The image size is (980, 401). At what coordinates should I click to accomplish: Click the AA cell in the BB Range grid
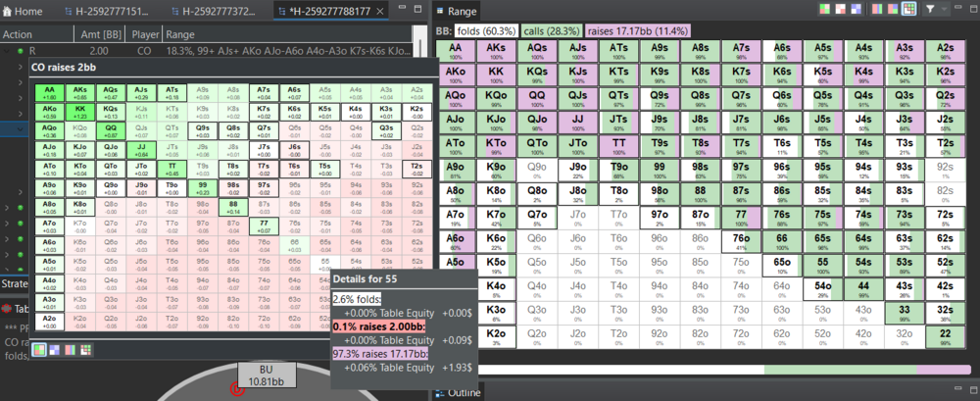point(456,49)
